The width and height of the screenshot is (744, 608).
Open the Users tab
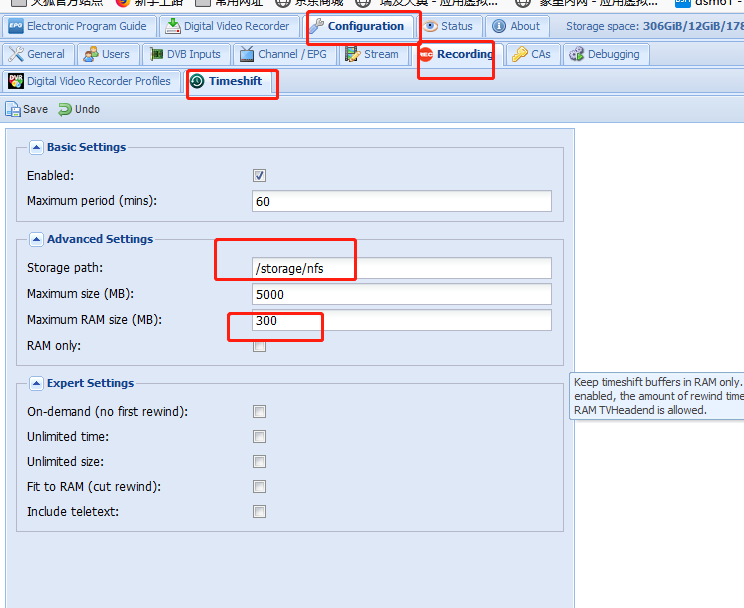108,54
